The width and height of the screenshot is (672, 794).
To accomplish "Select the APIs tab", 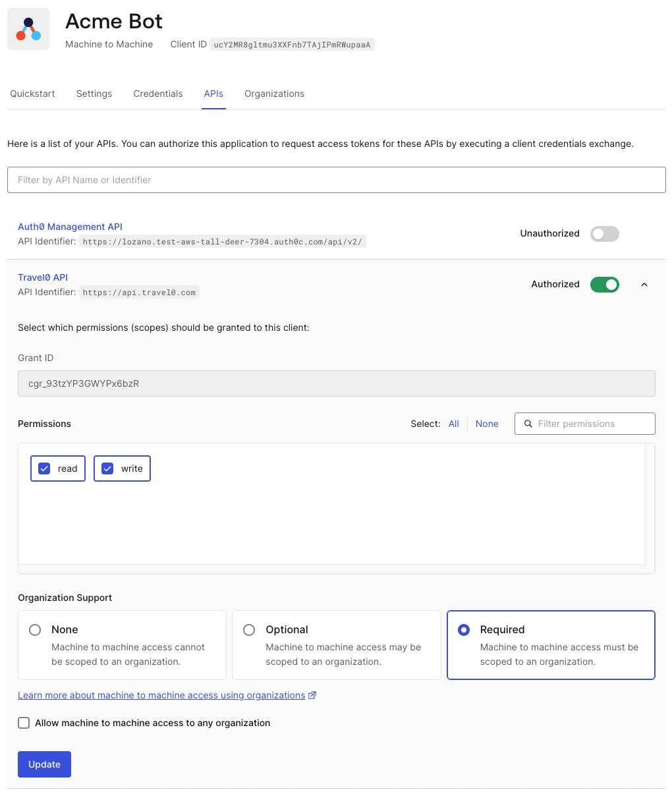I will 213,94.
